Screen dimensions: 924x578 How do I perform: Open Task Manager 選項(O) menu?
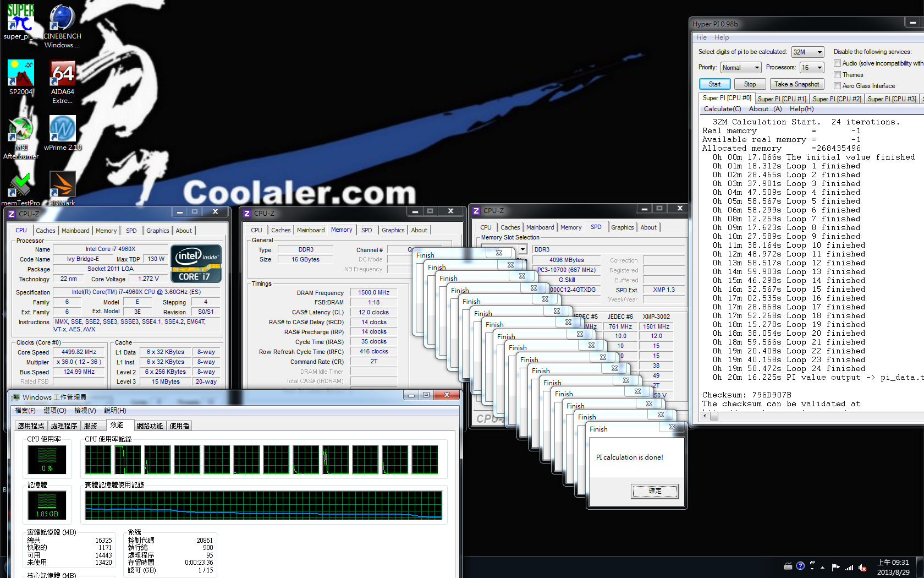click(54, 411)
